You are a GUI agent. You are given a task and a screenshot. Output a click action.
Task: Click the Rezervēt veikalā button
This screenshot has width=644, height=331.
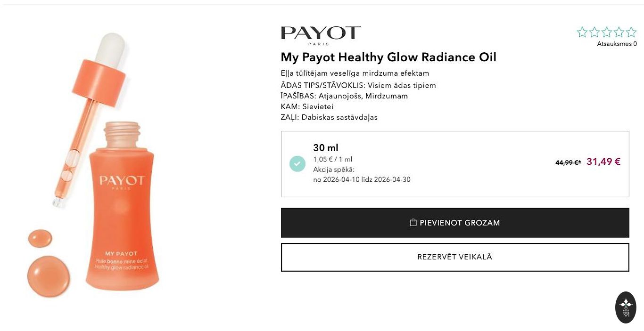coord(455,257)
